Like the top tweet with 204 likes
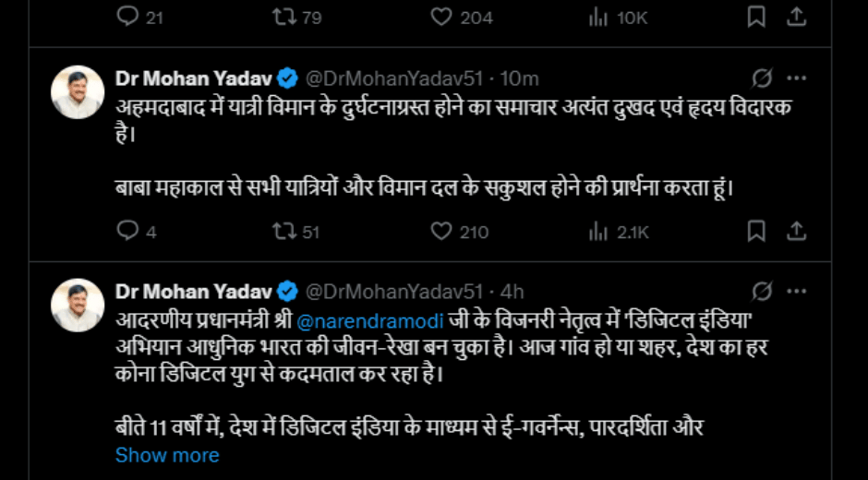The width and height of the screenshot is (868, 480). click(442, 17)
